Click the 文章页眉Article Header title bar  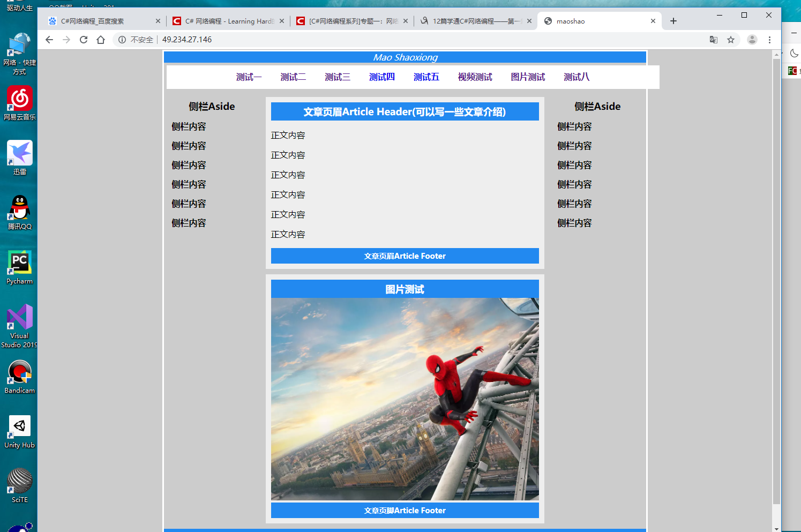point(405,111)
